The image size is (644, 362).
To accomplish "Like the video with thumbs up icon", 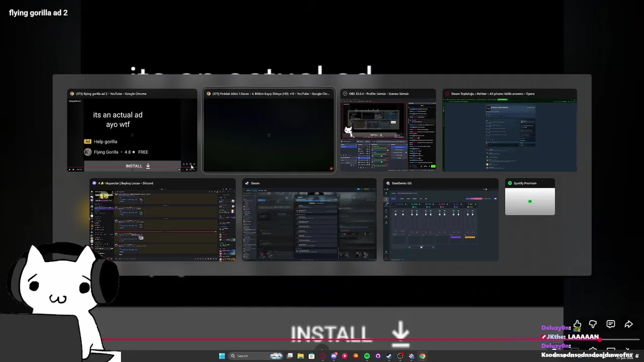I will pos(577,324).
